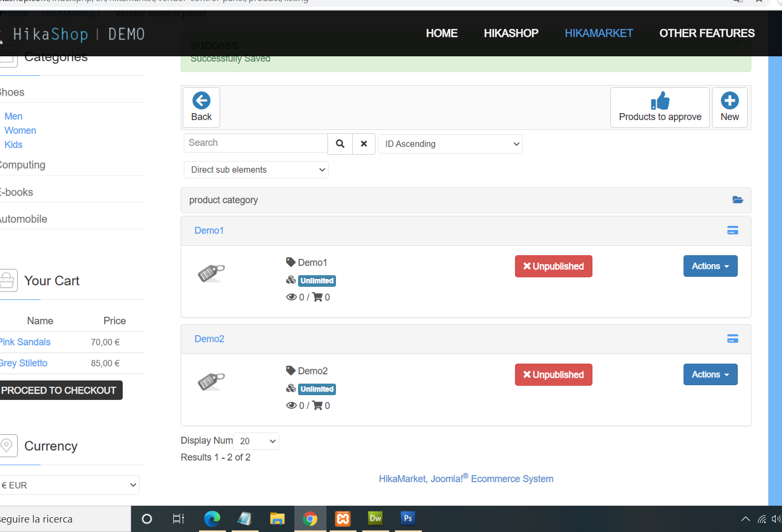The height and width of the screenshot is (532, 782).
Task: Open XAMPP from the taskbar
Action: [343, 519]
